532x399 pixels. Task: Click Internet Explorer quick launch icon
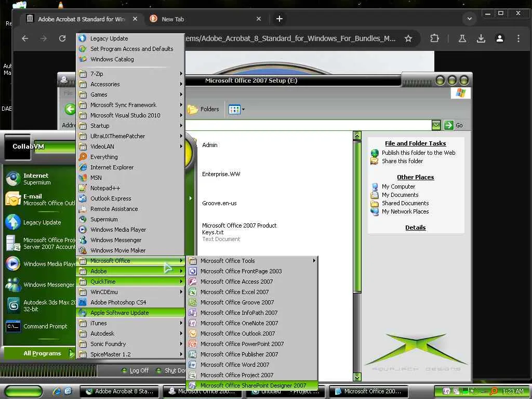57,391
